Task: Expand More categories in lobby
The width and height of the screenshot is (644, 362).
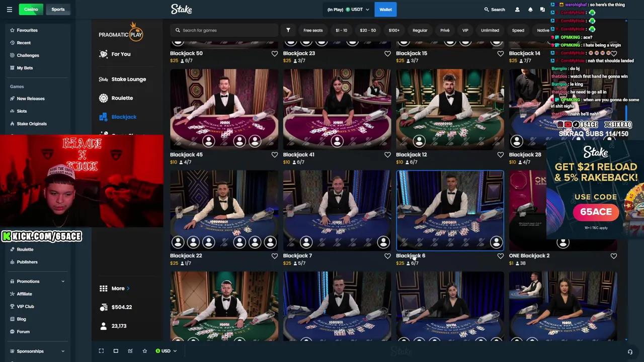Action: point(115,289)
